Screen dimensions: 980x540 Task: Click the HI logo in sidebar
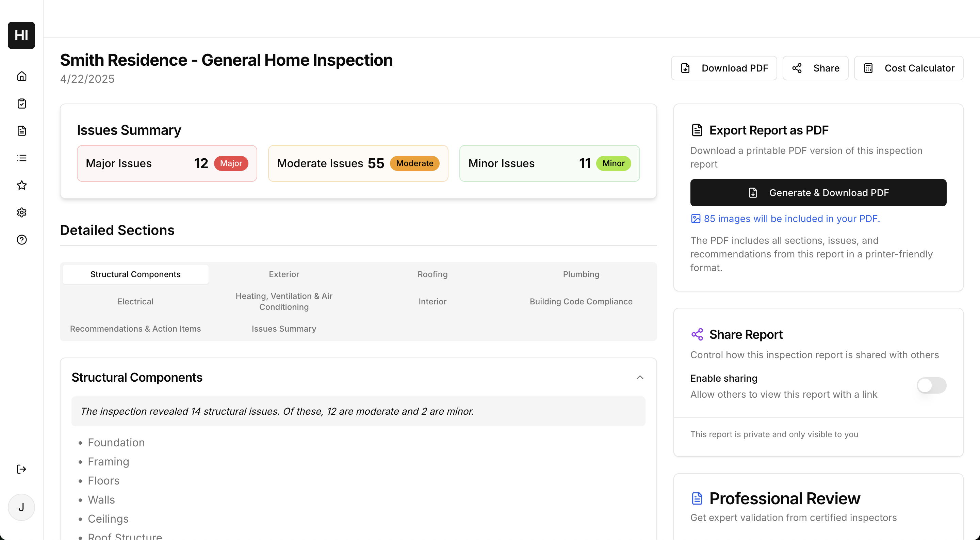pyautogui.click(x=21, y=35)
